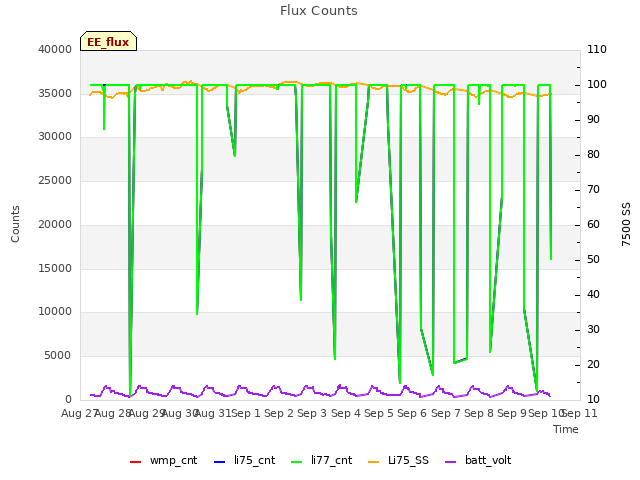The height and width of the screenshot is (480, 640).
Task: Toggle the Li75_SS legend entry
Action: [398, 460]
